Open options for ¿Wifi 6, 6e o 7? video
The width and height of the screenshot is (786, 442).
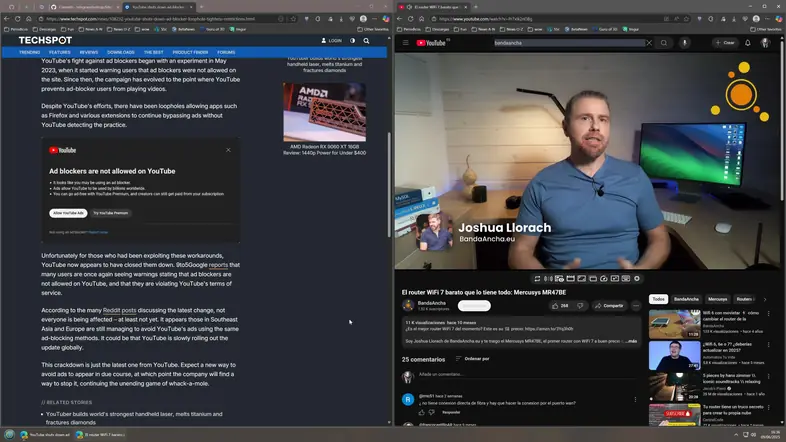pyautogui.click(x=768, y=345)
